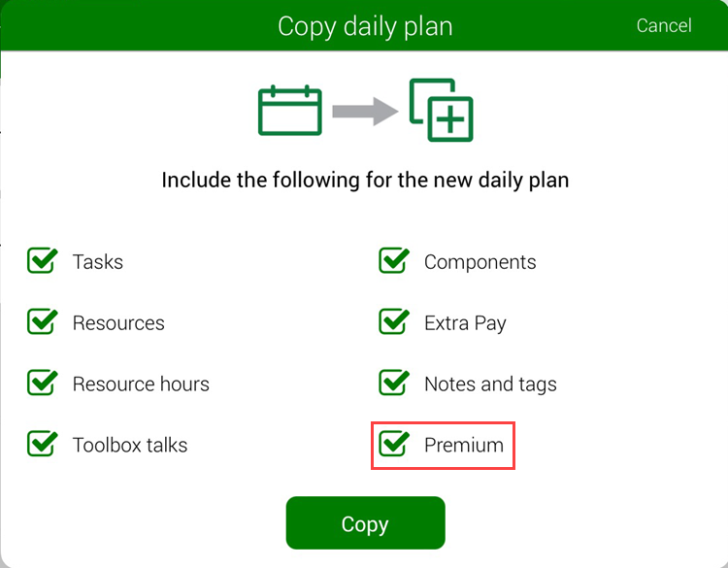Select the Notes and tags label
This screenshot has width=728, height=568.
click(490, 384)
